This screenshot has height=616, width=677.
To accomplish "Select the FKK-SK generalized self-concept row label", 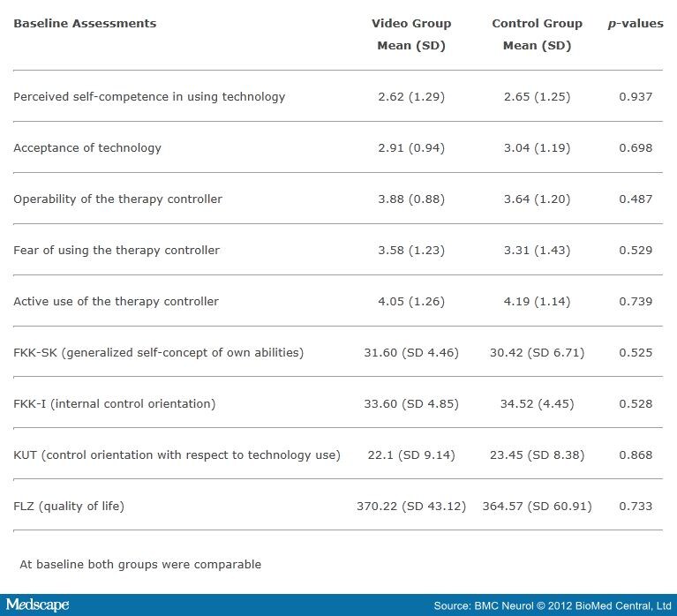I will click(158, 353).
